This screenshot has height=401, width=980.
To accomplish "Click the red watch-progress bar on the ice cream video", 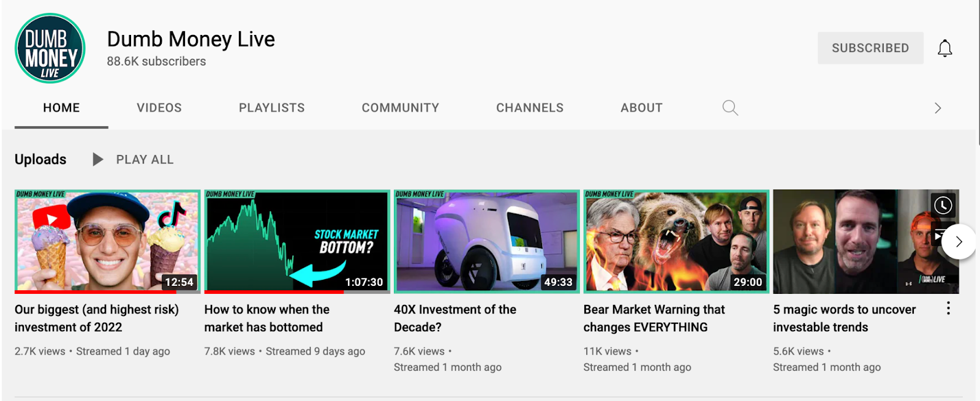I will [96, 292].
